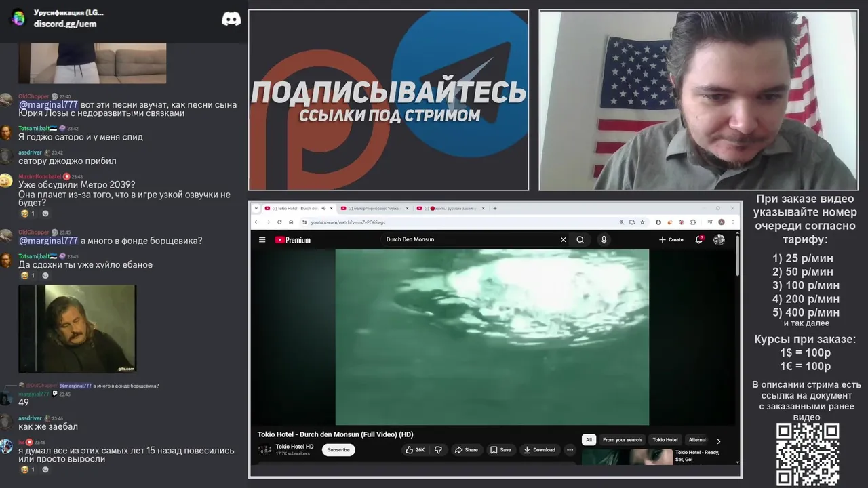This screenshot has width=868, height=488.
Task: Submit search with magnifier button
Action: pyautogui.click(x=580, y=239)
